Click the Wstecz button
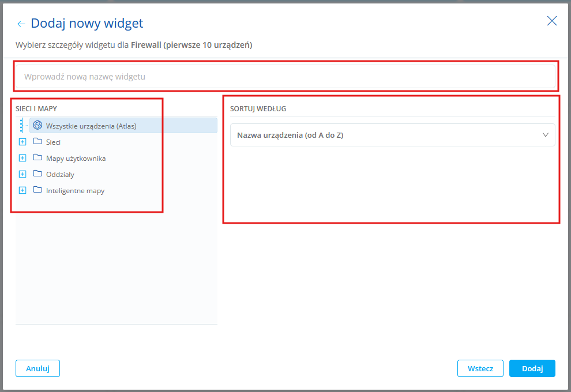 tap(480, 368)
